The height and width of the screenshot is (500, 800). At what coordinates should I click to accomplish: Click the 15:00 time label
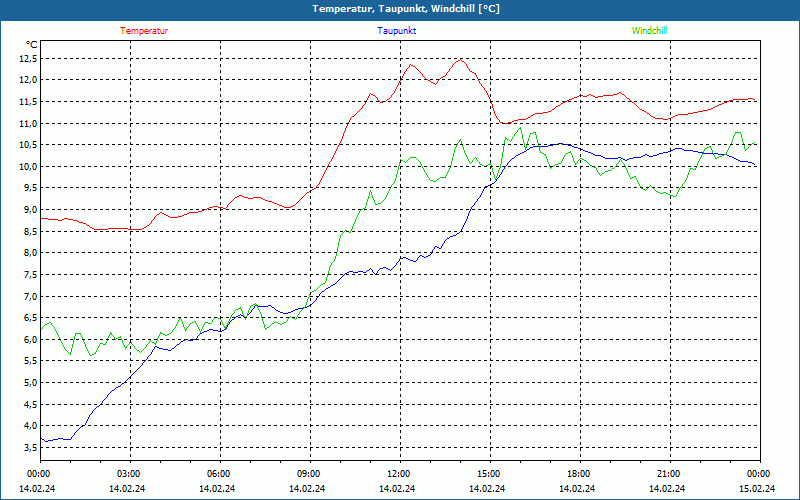490,474
